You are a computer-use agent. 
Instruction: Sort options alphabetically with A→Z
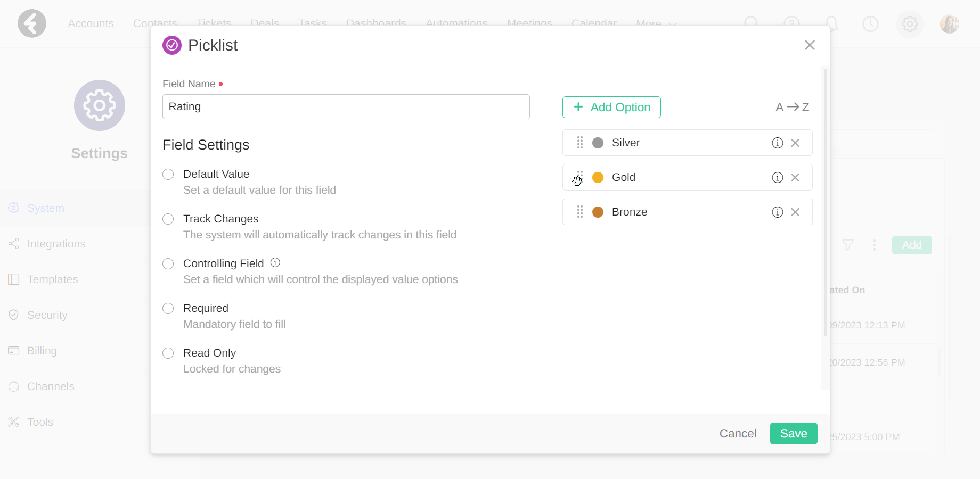coord(793,107)
